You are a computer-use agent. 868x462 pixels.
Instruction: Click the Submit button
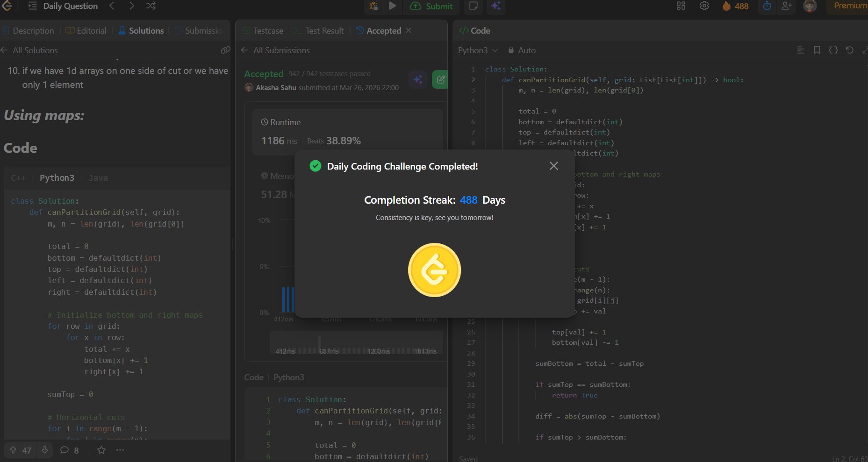tap(432, 6)
